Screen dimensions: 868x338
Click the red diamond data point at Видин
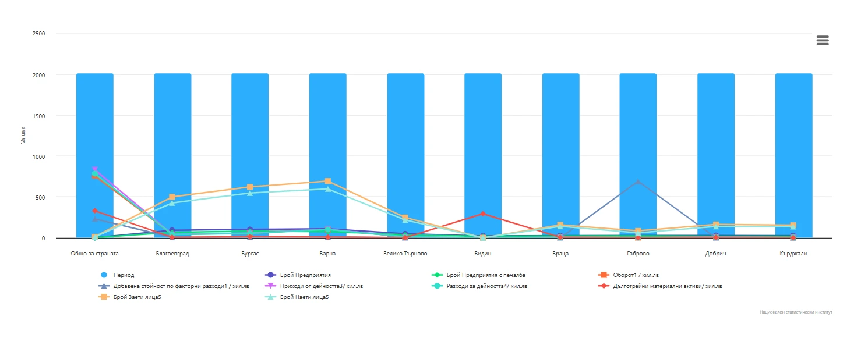point(483,214)
